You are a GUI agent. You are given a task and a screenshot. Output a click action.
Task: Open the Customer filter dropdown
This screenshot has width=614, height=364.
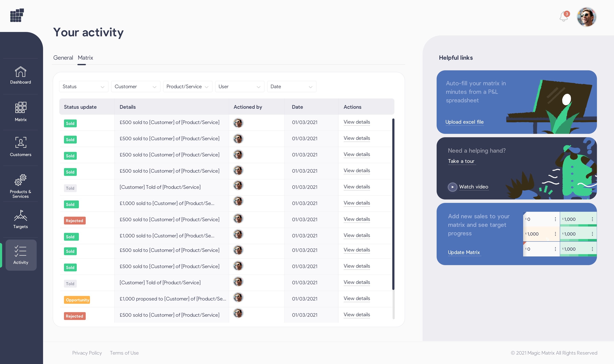point(135,87)
